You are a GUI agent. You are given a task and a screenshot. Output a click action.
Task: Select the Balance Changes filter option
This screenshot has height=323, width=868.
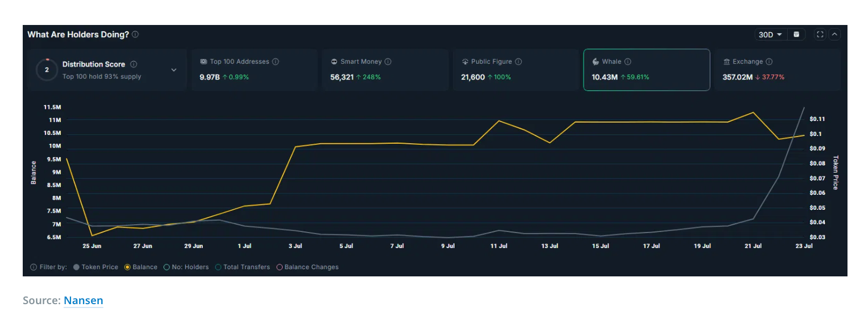[279, 267]
